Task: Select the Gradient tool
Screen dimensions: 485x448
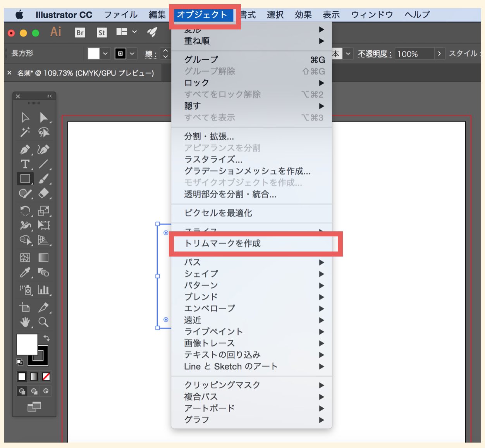Action: click(43, 258)
